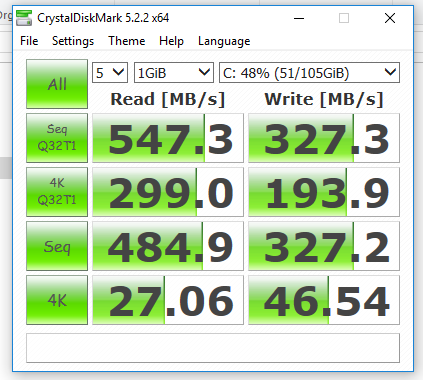Screen dimensions: 423x380
Task: Click the 4K Q32T1 read result 299.0
Action: click(x=168, y=192)
